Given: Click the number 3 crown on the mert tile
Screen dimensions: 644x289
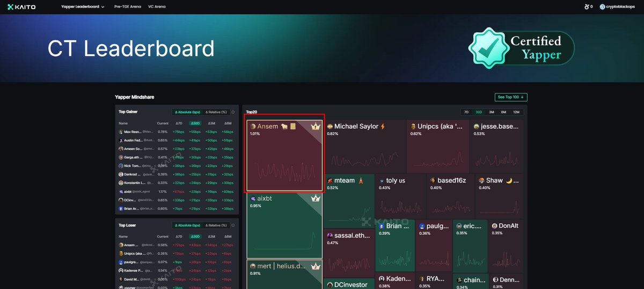Looking at the screenshot, I should [x=316, y=266].
